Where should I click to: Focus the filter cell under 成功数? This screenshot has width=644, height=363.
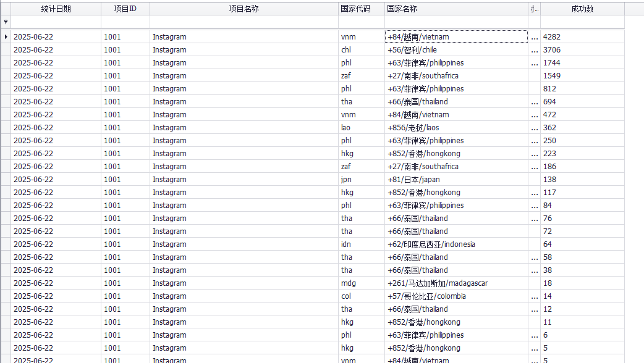point(582,22)
